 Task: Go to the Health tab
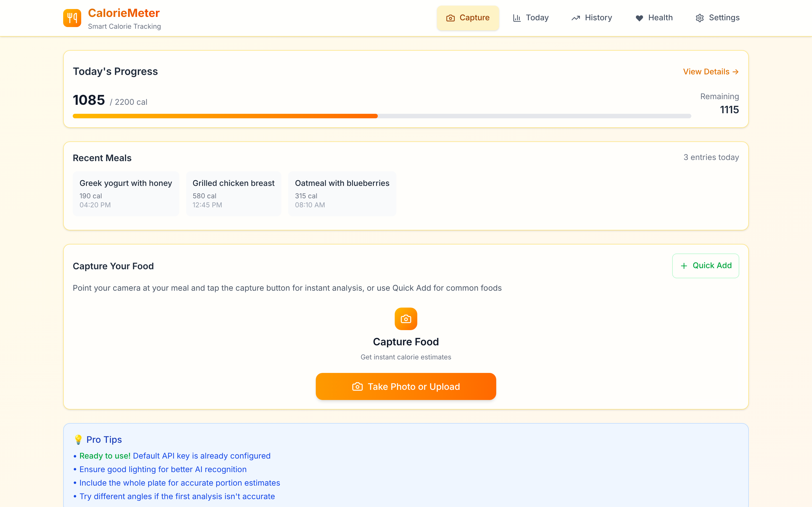[654, 18]
